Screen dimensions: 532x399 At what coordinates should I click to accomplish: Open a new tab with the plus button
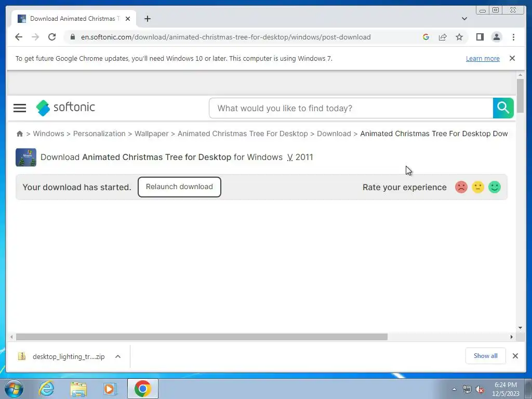tap(147, 19)
